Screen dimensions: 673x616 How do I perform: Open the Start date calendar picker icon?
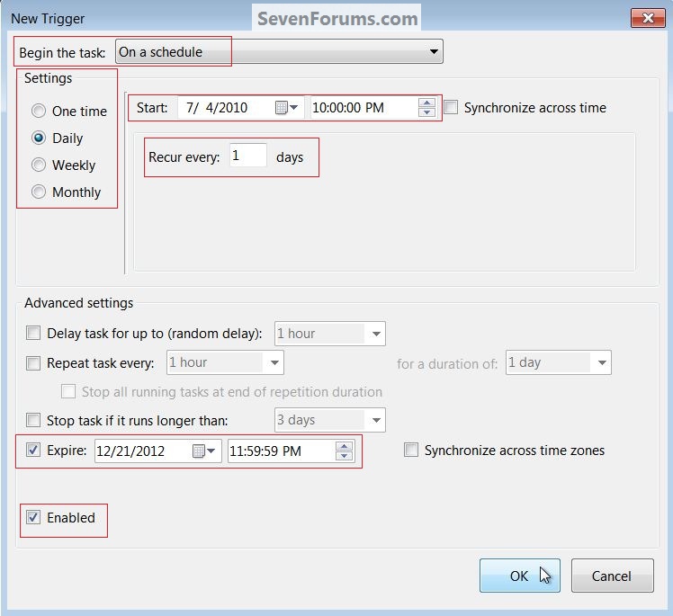click(x=286, y=107)
